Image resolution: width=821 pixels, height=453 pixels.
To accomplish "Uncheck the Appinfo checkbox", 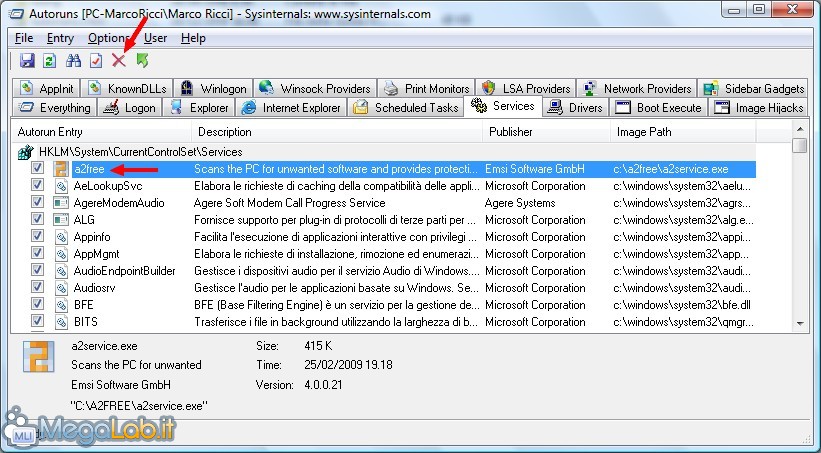I will click(x=37, y=236).
